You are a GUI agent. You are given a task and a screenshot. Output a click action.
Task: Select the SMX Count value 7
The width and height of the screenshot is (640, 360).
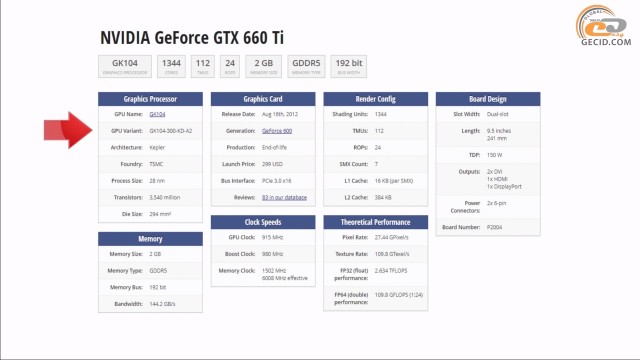coord(376,164)
